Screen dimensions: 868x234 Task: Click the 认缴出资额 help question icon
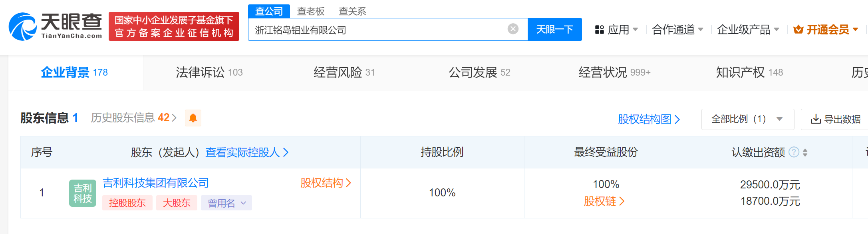click(x=794, y=152)
